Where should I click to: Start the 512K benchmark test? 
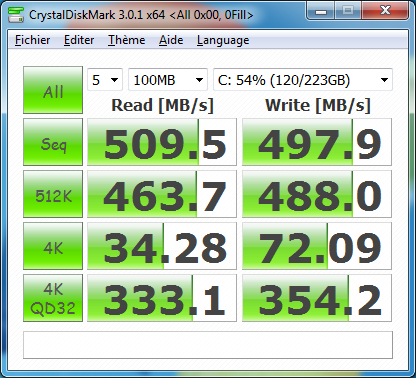coord(53,194)
